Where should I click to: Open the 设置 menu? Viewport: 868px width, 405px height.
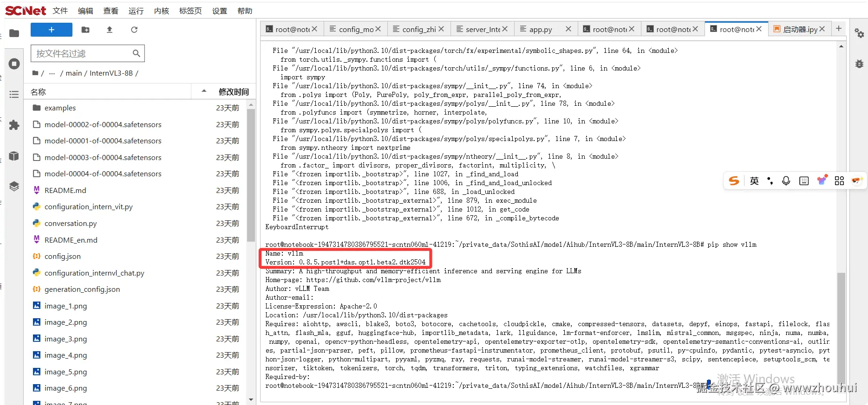[x=220, y=11]
